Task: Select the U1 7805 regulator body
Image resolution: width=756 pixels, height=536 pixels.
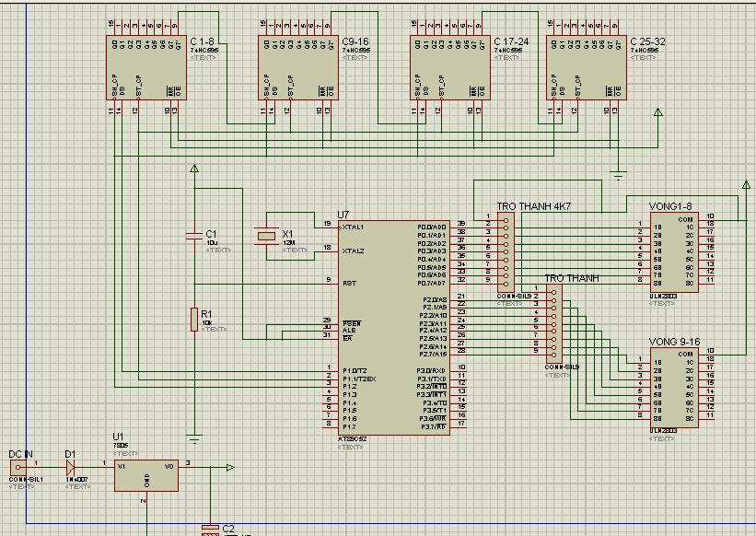Action: coord(146,475)
